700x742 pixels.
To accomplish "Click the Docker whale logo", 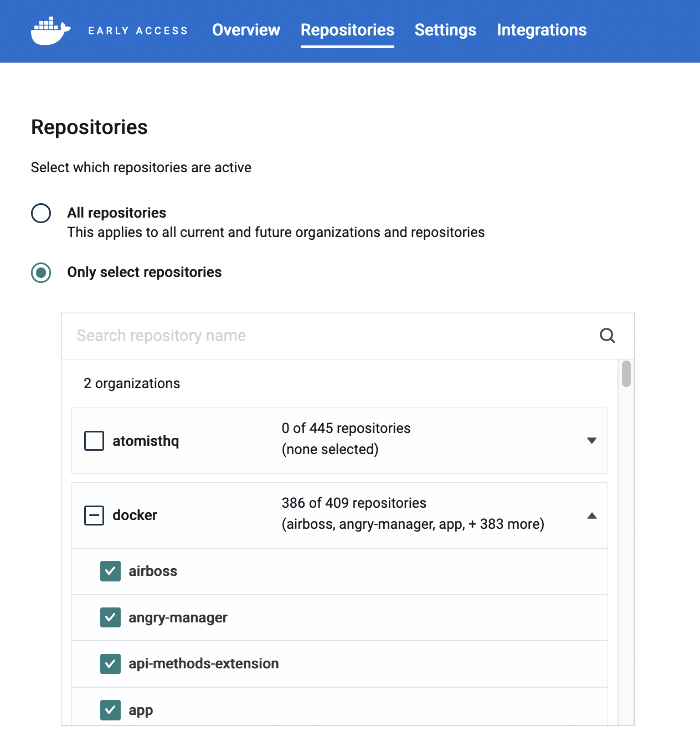I will pyautogui.click(x=51, y=31).
